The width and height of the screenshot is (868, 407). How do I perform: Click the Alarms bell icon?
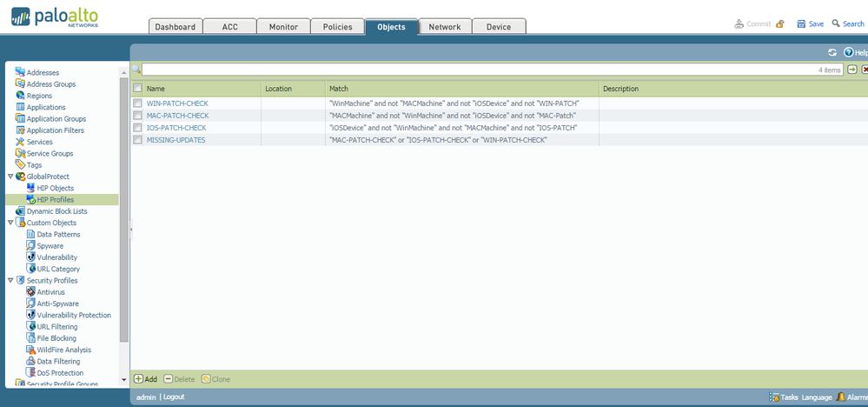[841, 397]
